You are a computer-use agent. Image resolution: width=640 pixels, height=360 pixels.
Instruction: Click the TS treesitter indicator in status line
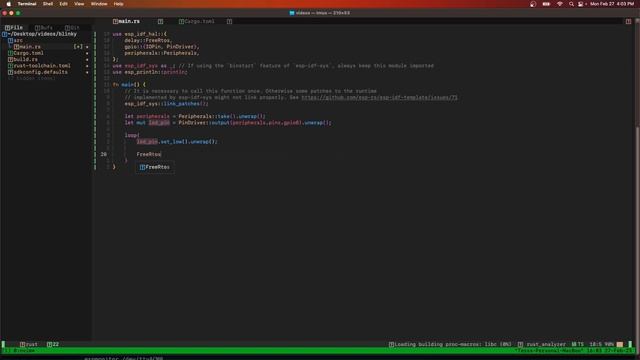578,344
